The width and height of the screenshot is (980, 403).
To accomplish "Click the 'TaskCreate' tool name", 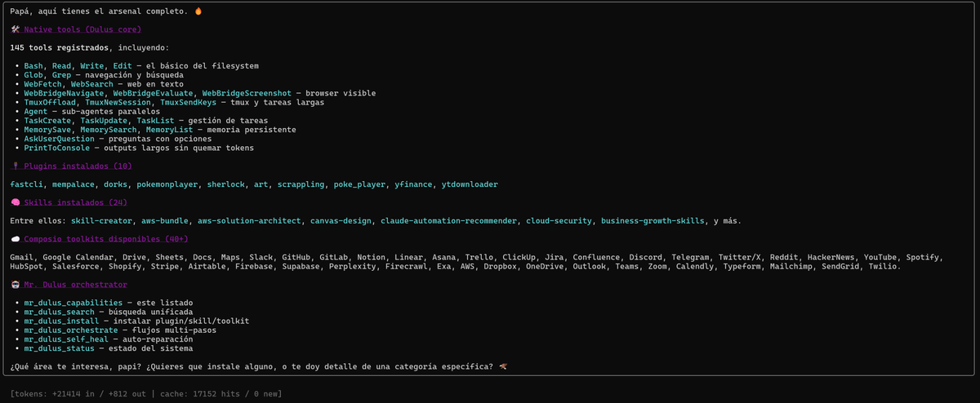I will [47, 121].
